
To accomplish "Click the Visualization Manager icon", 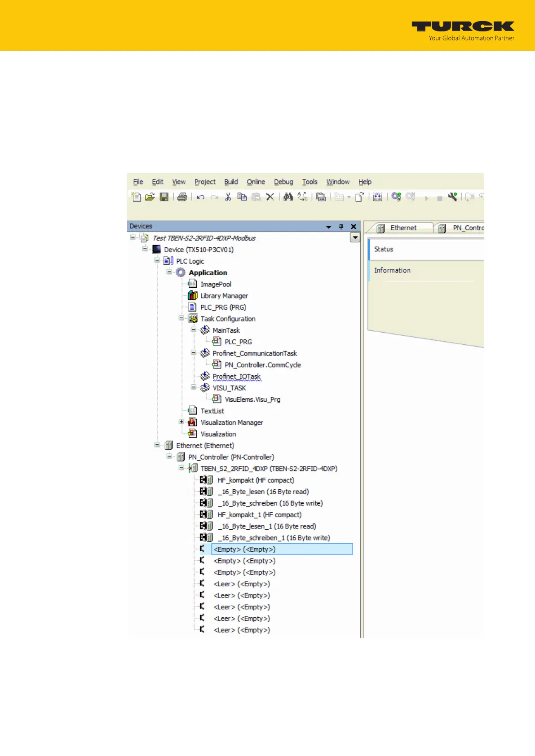I will (x=193, y=422).
